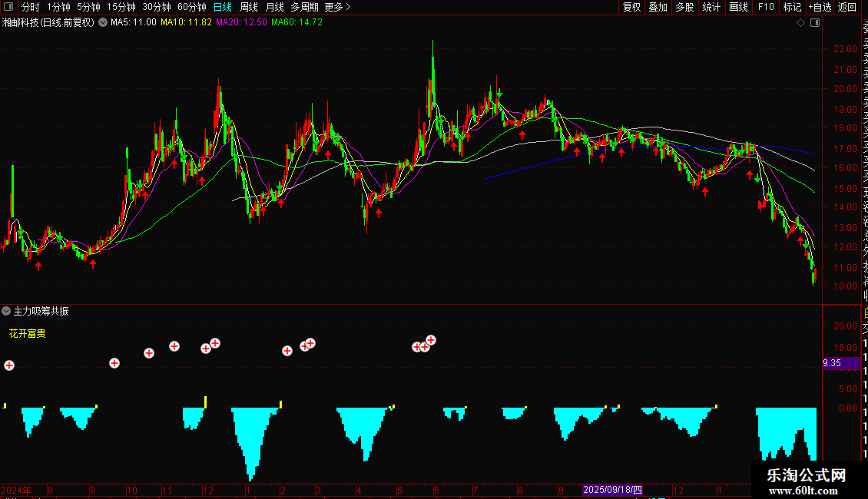Toggle the right side panel icon
This screenshot has height=499, width=868.
[x=815, y=22]
